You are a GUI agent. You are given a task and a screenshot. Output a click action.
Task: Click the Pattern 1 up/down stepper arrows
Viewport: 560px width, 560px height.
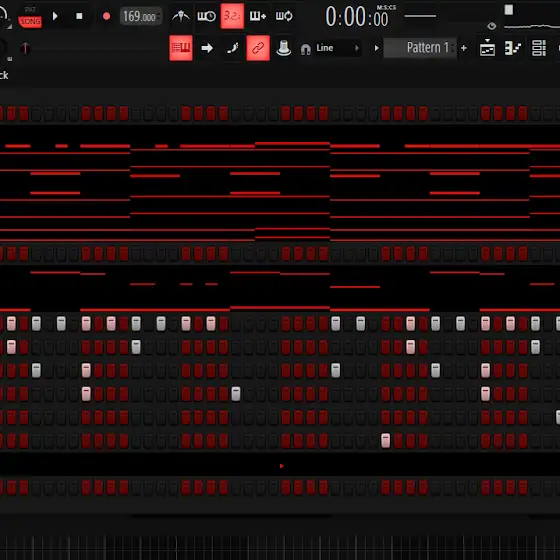[x=453, y=48]
